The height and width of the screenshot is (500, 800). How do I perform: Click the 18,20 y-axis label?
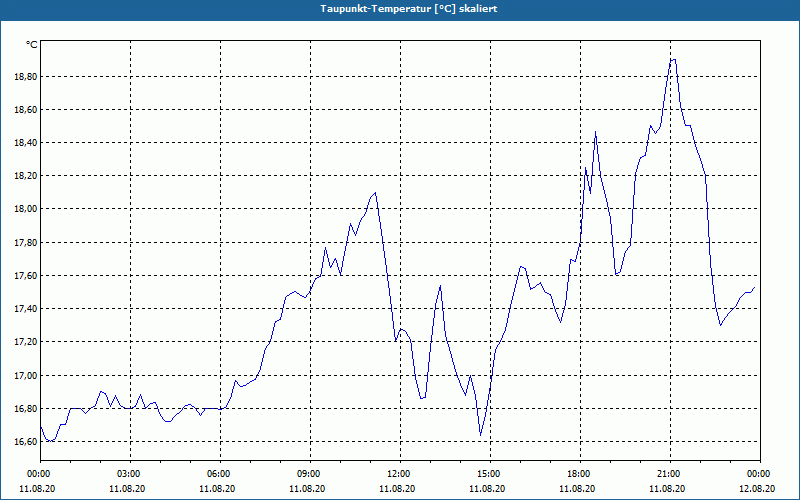tap(24, 176)
